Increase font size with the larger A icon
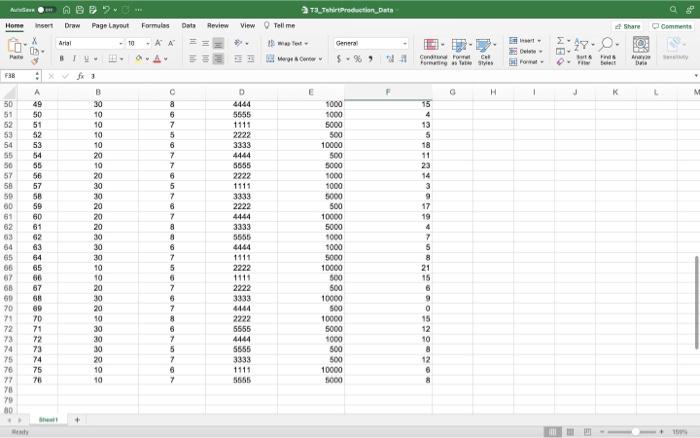Image resolution: width=700 pixels, height=438 pixels. point(158,43)
